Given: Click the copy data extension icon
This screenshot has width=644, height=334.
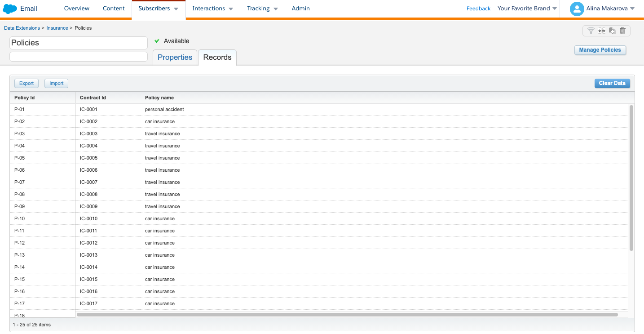Looking at the screenshot, I should (x=612, y=31).
